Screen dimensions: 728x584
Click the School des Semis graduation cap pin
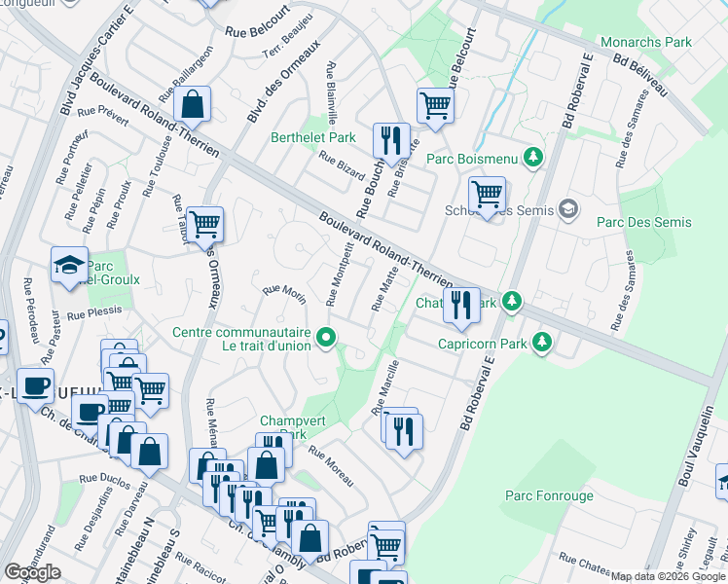(x=568, y=209)
